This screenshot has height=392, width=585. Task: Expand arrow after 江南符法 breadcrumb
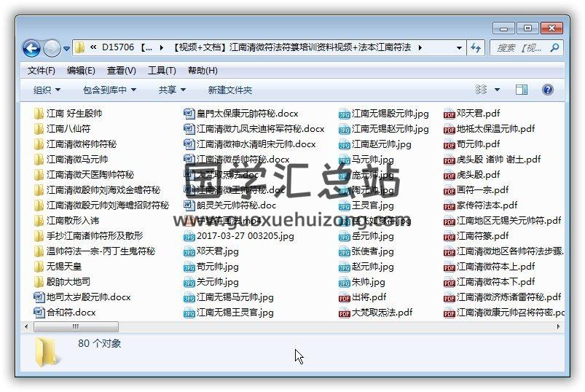click(x=420, y=48)
